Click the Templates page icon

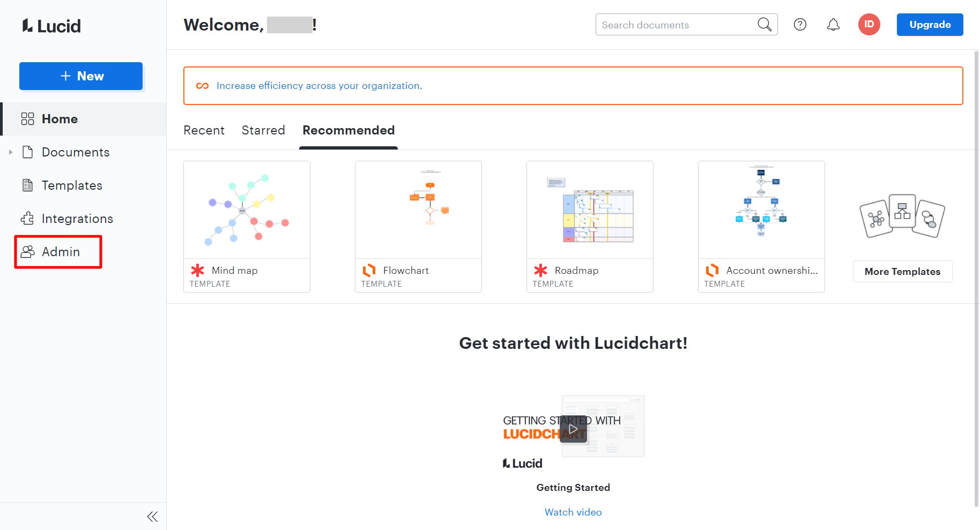(x=27, y=185)
